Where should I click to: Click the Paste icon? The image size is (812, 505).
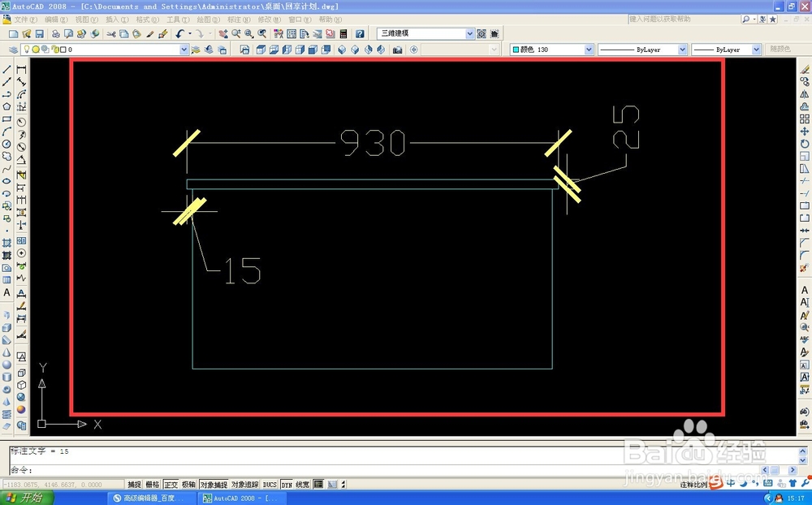136,34
